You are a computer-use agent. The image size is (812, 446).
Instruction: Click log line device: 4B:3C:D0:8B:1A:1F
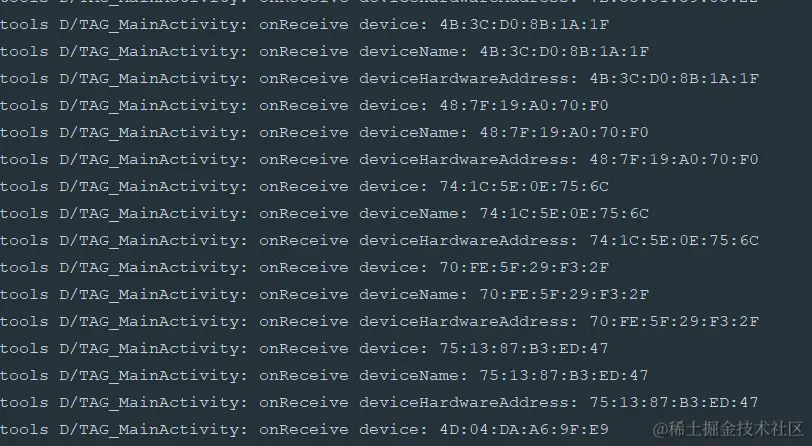click(x=304, y=24)
